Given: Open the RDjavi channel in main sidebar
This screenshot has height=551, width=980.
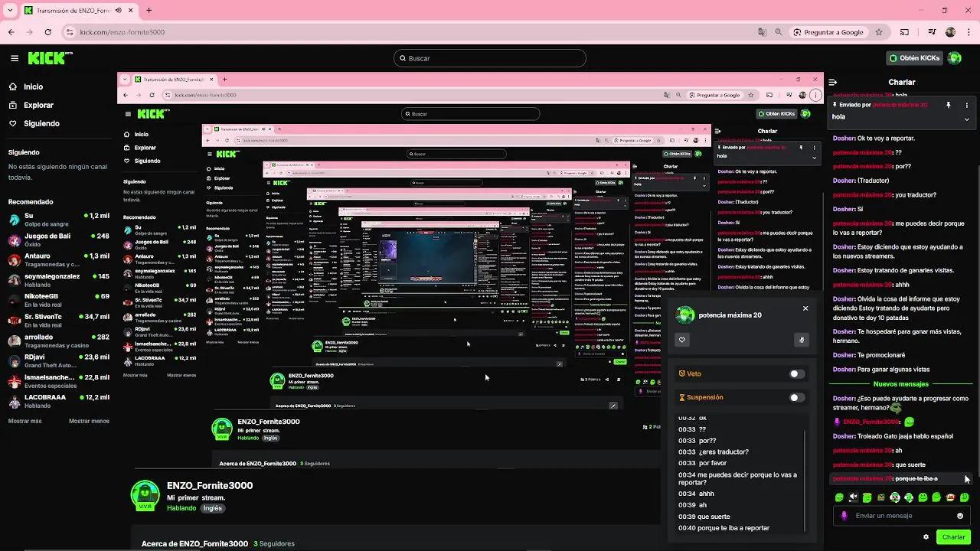Looking at the screenshot, I should point(59,360).
